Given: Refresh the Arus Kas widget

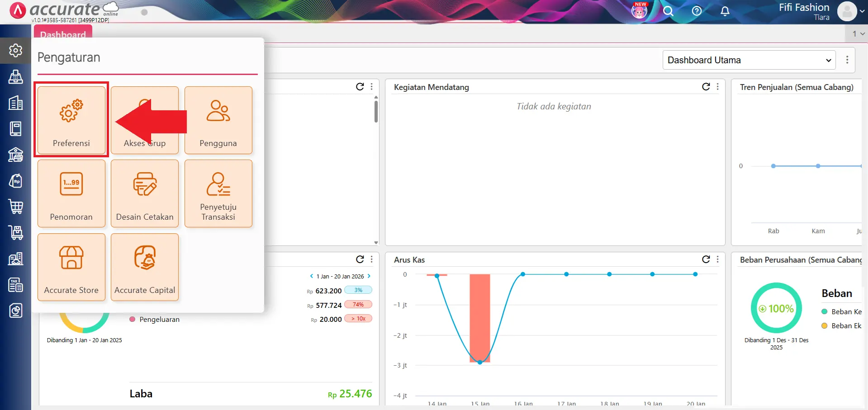Looking at the screenshot, I should [706, 259].
